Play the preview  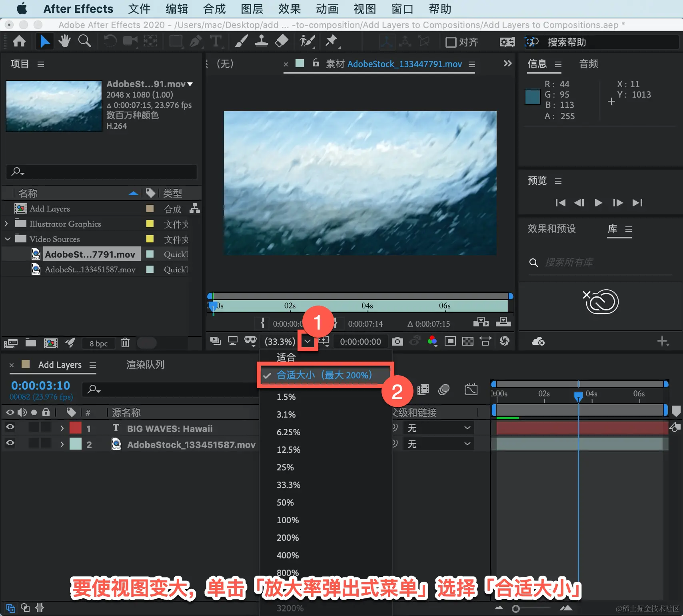pyautogui.click(x=598, y=203)
